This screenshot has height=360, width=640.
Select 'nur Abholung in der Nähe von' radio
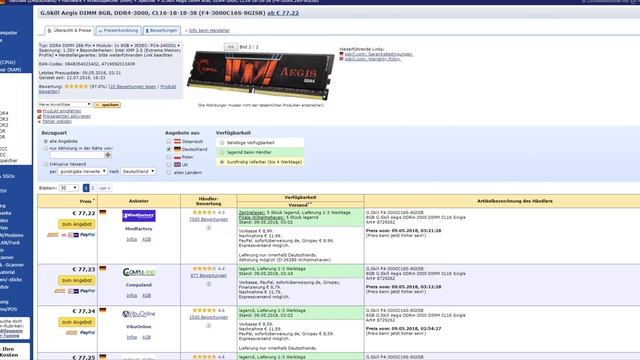point(46,149)
